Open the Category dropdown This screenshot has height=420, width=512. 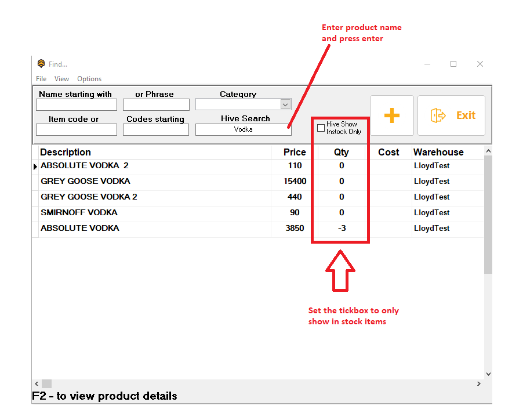click(285, 104)
